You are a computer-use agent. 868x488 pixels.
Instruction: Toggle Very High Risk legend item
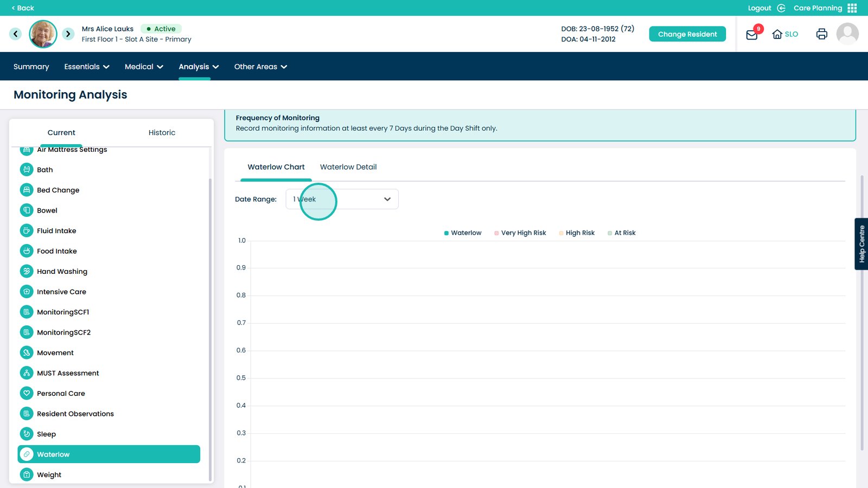click(x=520, y=233)
